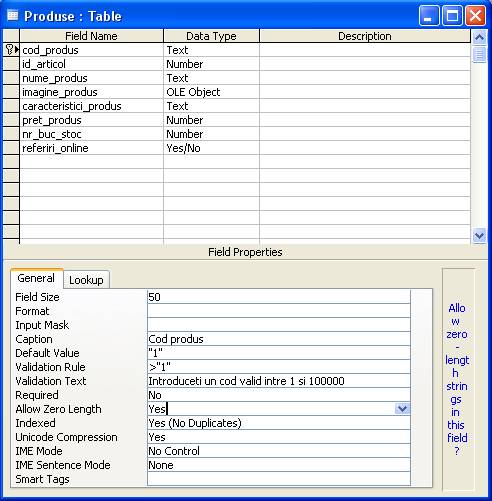This screenshot has width=492, height=501.
Task: Click the Text data type of caracteristici_produs
Action: coord(211,106)
